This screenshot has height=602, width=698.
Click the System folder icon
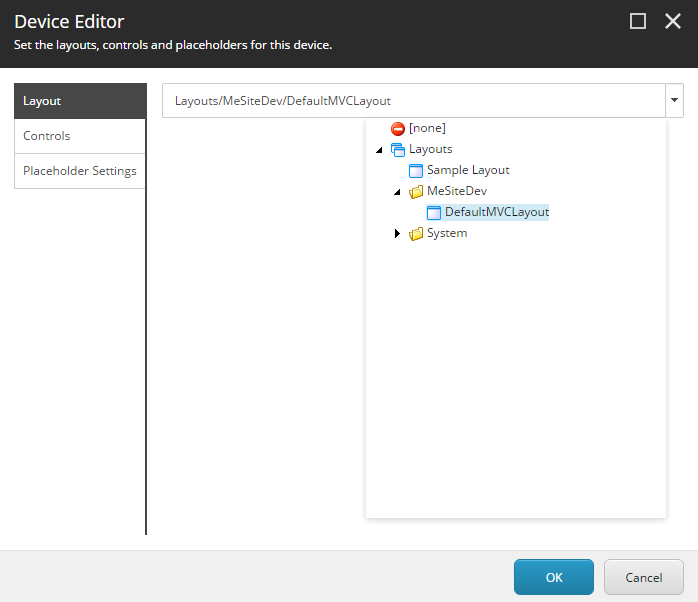[x=415, y=234]
